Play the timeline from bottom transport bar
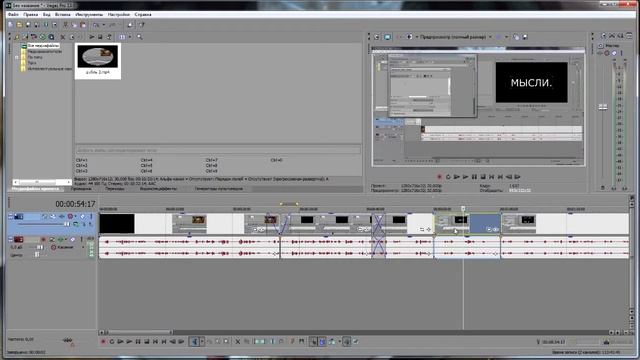The width and height of the screenshot is (640, 360). point(129,341)
